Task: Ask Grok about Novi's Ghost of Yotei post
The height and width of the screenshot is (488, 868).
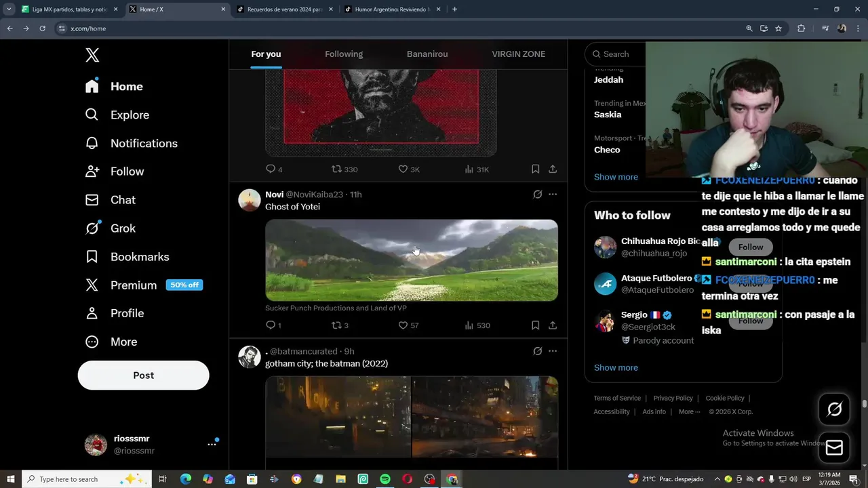Action: (x=537, y=195)
